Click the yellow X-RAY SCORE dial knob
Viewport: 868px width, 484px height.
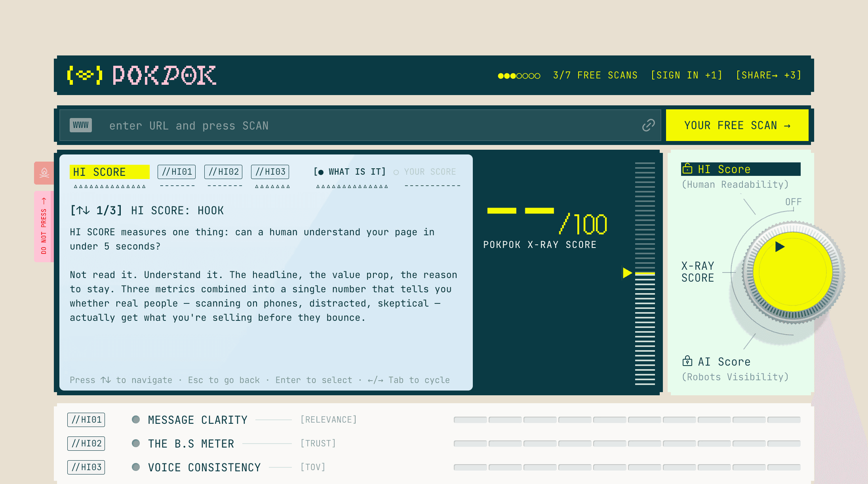pyautogui.click(x=792, y=272)
